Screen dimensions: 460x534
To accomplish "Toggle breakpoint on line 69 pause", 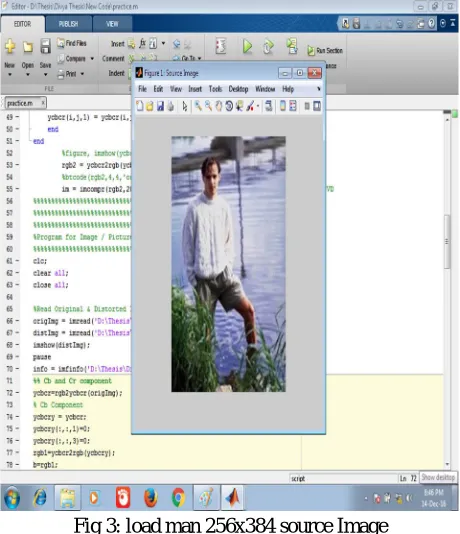I will coord(17,357).
